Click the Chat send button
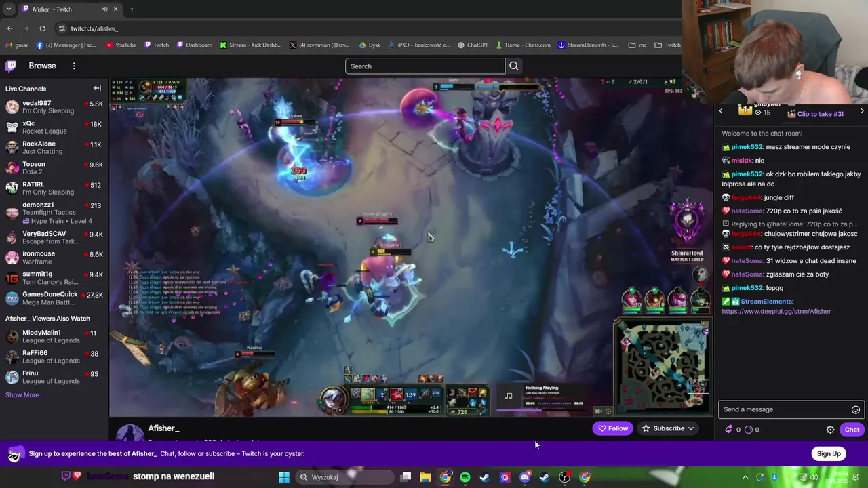Screen dimensions: 868x488 852,430
